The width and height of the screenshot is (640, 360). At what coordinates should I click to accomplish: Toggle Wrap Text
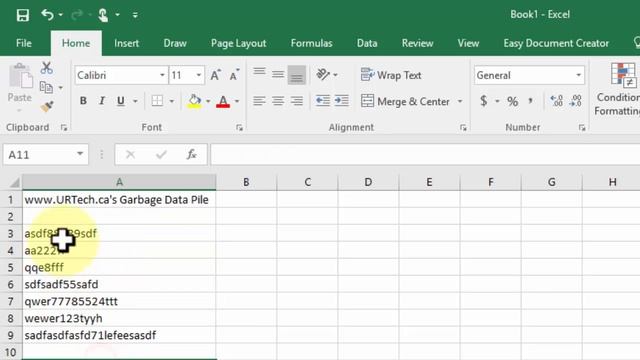(391, 75)
